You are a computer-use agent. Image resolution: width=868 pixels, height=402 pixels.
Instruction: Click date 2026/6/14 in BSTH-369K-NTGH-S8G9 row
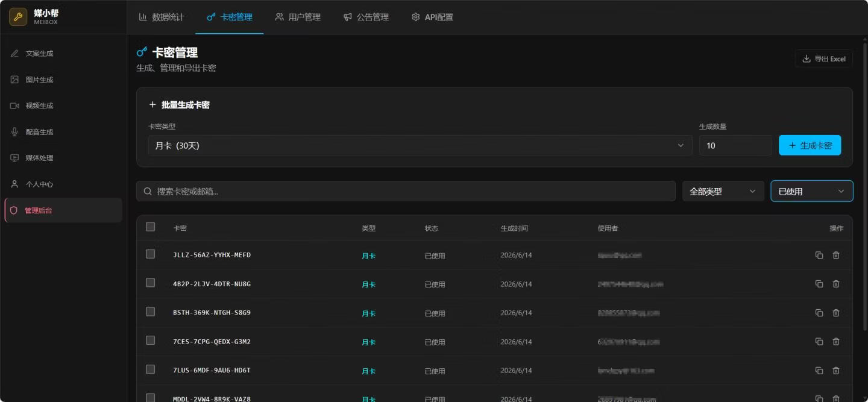[516, 313]
